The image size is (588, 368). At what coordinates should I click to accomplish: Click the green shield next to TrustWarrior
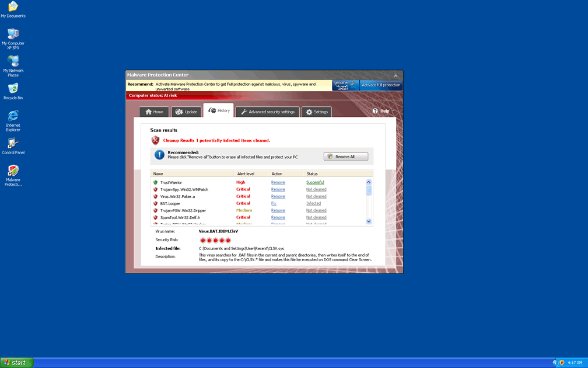[x=156, y=182]
